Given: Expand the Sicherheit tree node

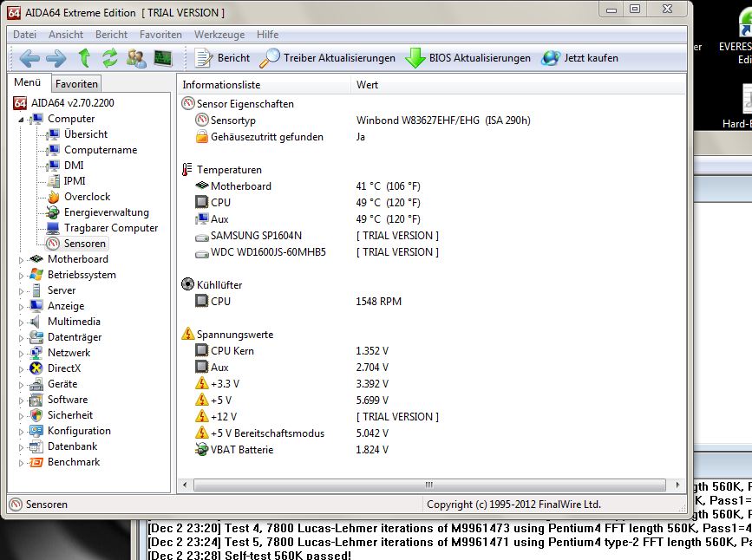Looking at the screenshot, I should point(21,416).
